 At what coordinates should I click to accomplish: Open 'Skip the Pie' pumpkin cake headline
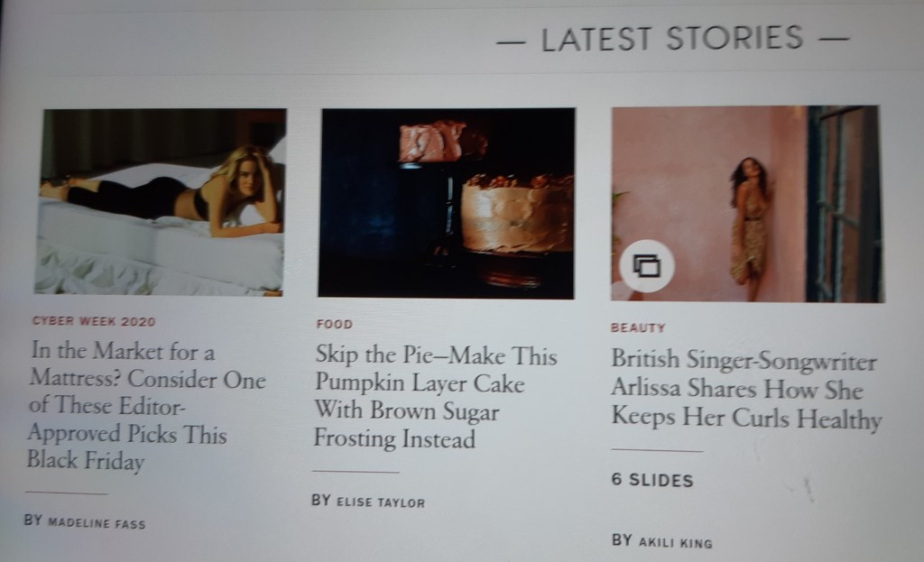(436, 396)
